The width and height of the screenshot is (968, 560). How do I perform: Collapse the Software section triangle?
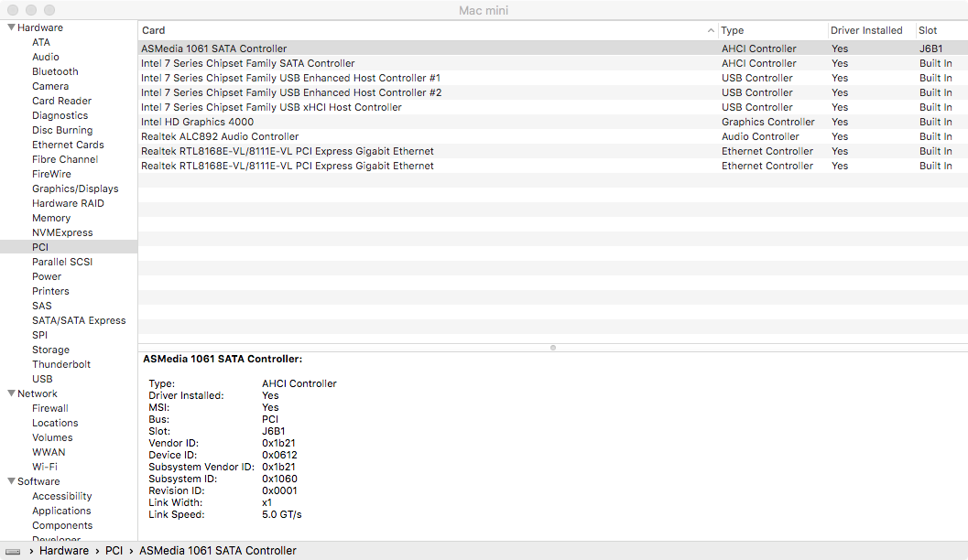point(11,481)
